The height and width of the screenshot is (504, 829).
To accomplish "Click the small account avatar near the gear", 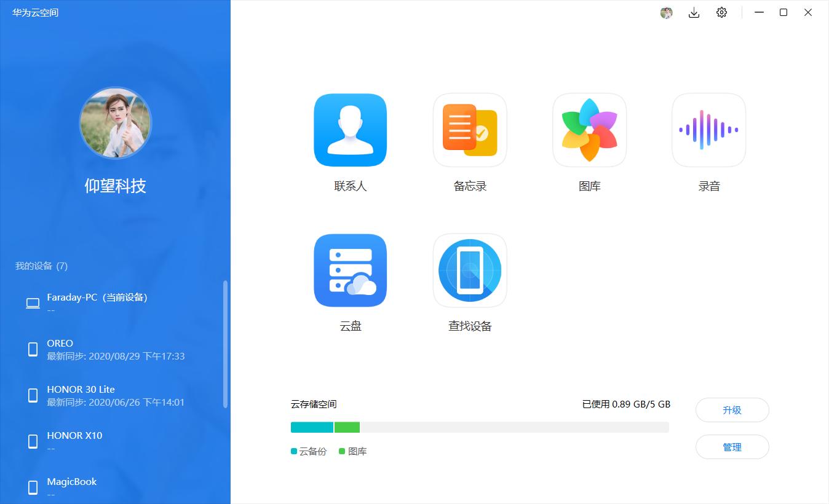I will point(665,12).
